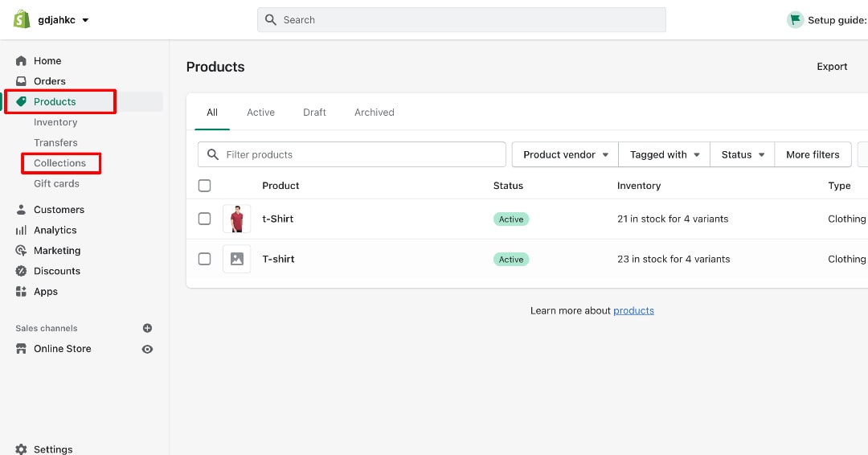
Task: Select Products in the sidebar
Action: tap(55, 102)
